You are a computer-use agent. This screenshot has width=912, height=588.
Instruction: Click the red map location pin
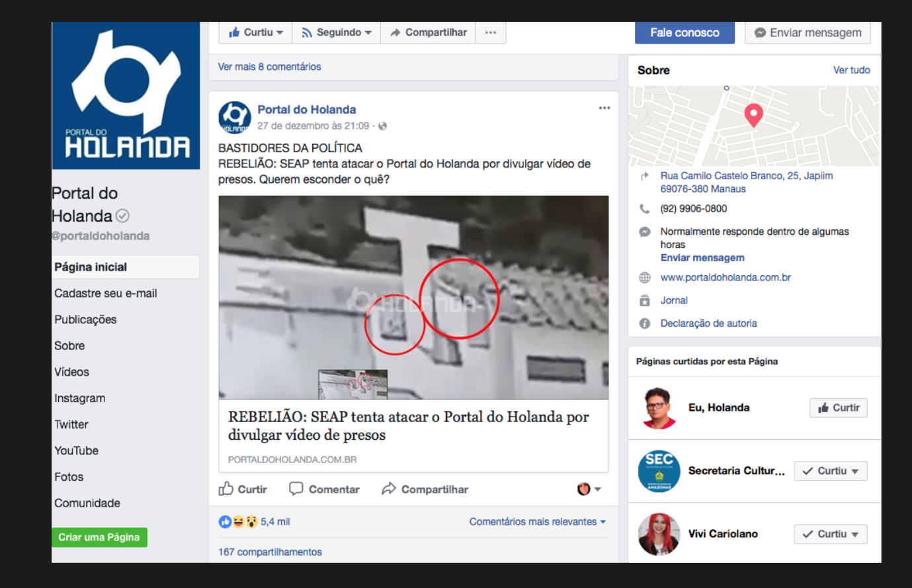click(753, 116)
